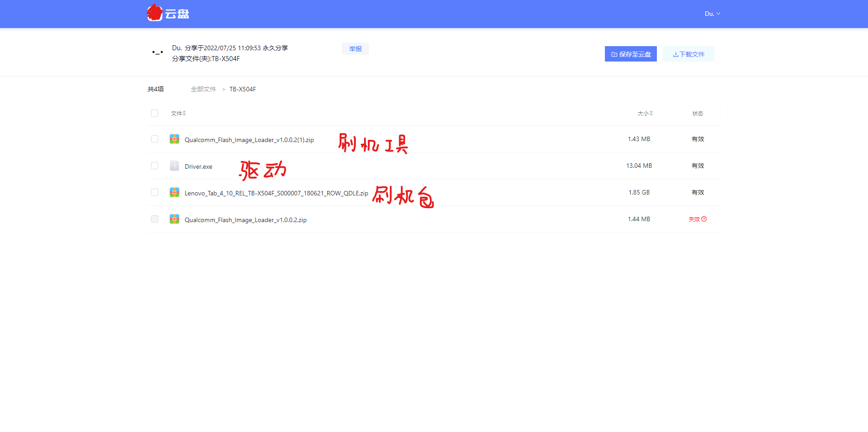Click the 举报 report button
868x432 pixels.
pos(355,49)
